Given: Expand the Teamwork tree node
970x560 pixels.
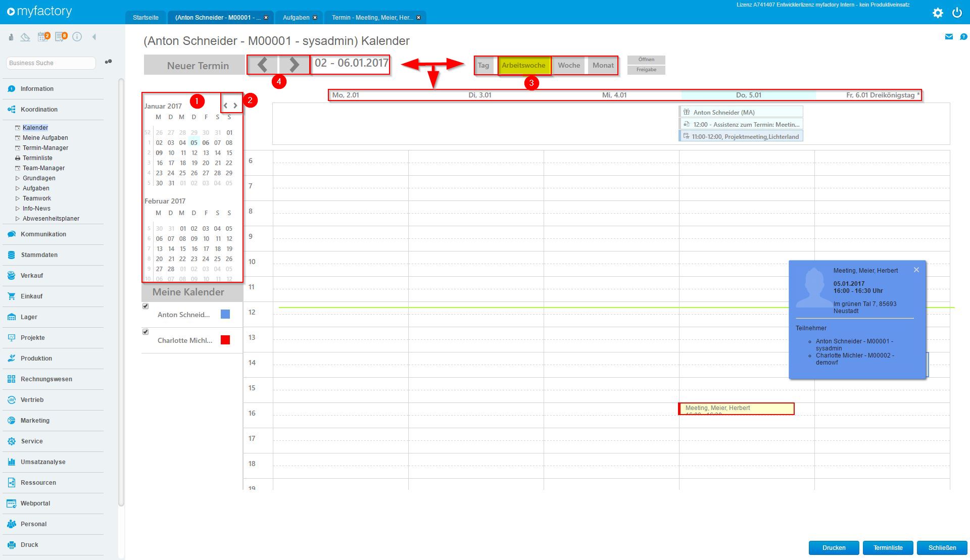Looking at the screenshot, I should coord(18,198).
